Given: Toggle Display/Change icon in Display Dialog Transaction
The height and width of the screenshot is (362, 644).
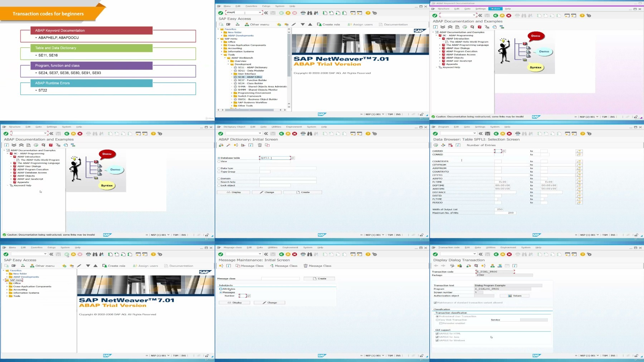Looking at the screenshot, I should coord(452,266).
